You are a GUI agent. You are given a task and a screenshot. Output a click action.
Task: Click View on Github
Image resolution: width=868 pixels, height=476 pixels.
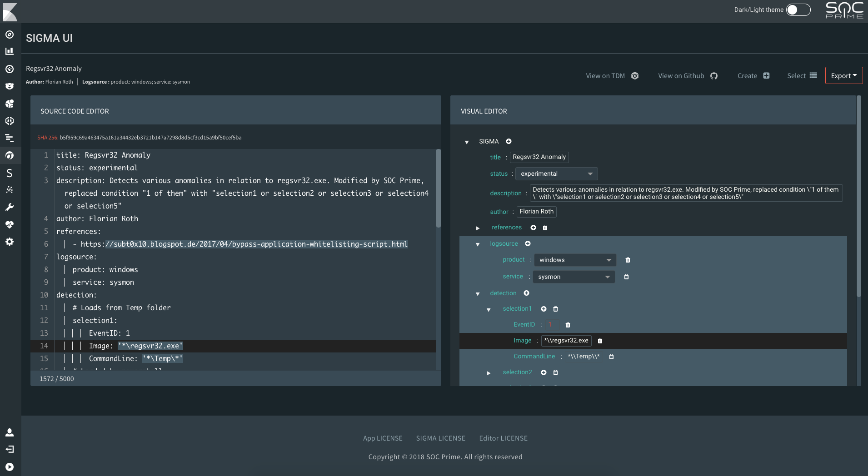coord(688,76)
